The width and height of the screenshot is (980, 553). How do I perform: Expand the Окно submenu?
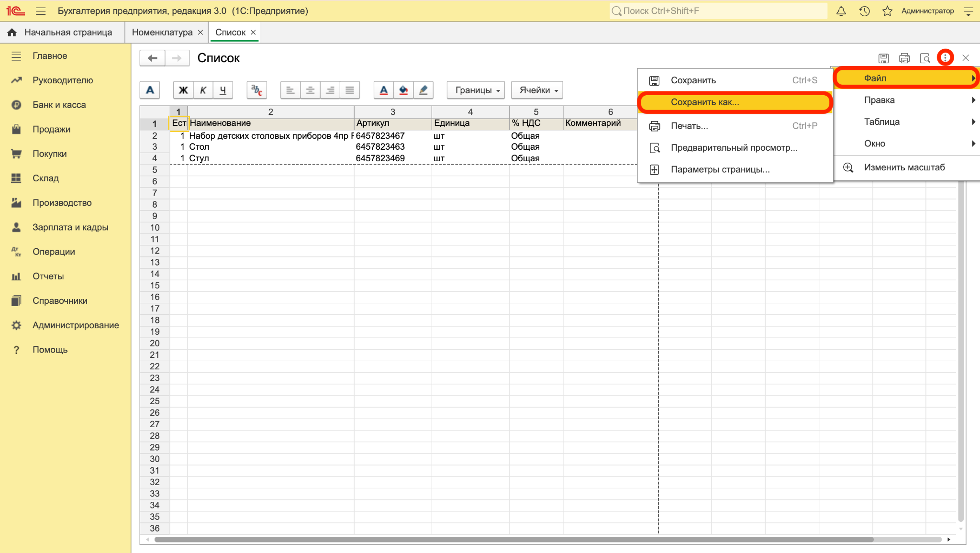[907, 144]
